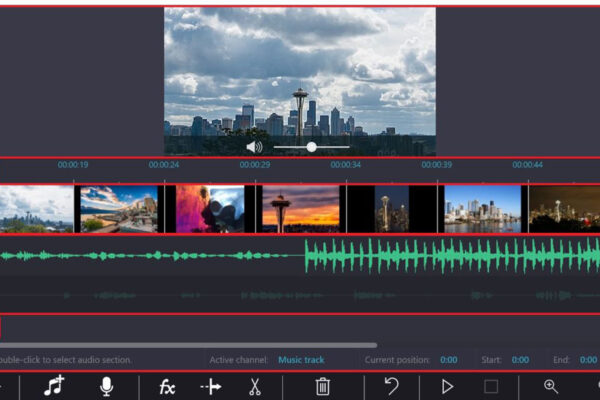This screenshot has width=600, height=400.
Task: Start voice recording with the microphone icon
Action: point(106,386)
